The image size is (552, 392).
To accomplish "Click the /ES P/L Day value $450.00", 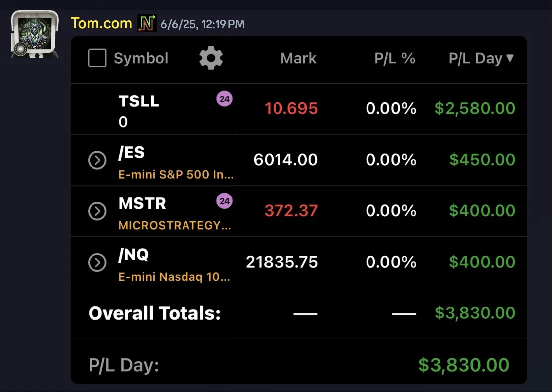I will [x=482, y=160].
